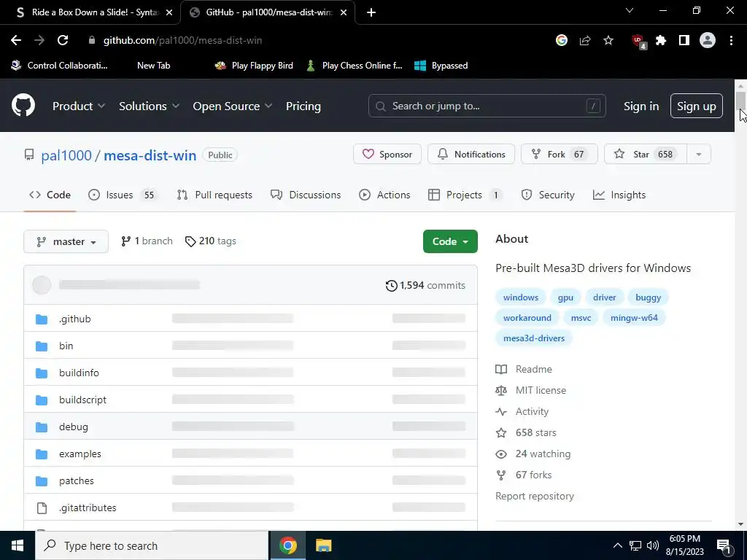Go back with the browser back arrow

coord(16,41)
